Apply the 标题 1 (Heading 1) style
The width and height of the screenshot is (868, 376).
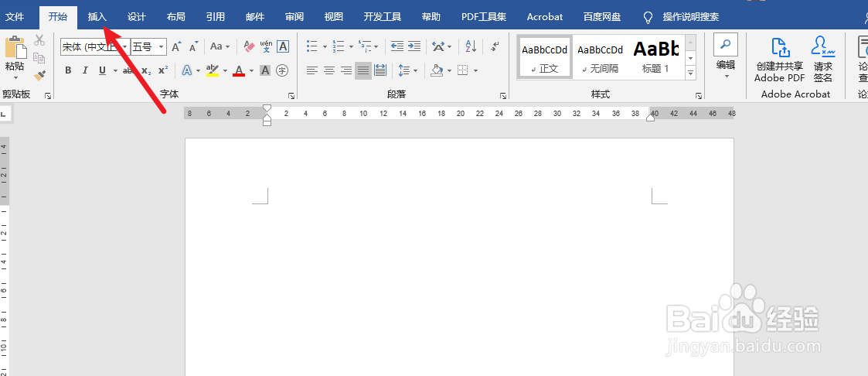pyautogui.click(x=655, y=57)
